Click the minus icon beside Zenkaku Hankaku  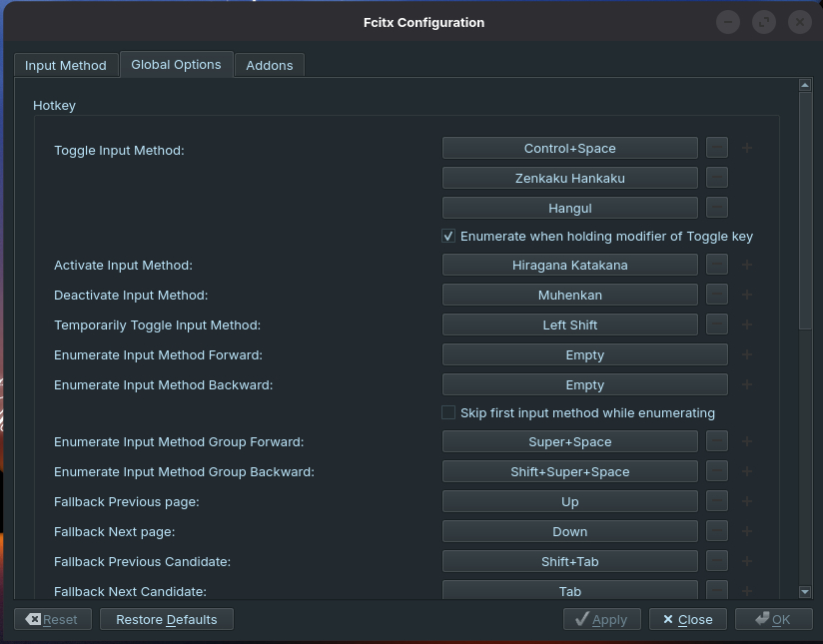717,179
